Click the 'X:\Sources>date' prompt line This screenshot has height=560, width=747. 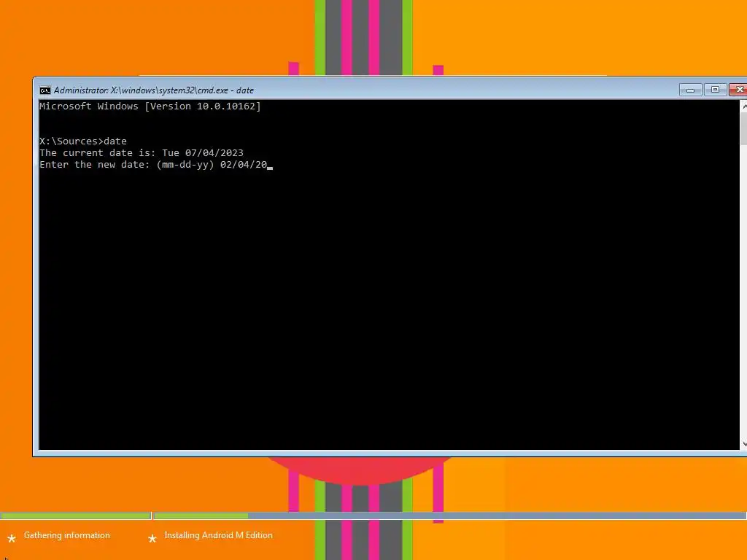point(83,141)
